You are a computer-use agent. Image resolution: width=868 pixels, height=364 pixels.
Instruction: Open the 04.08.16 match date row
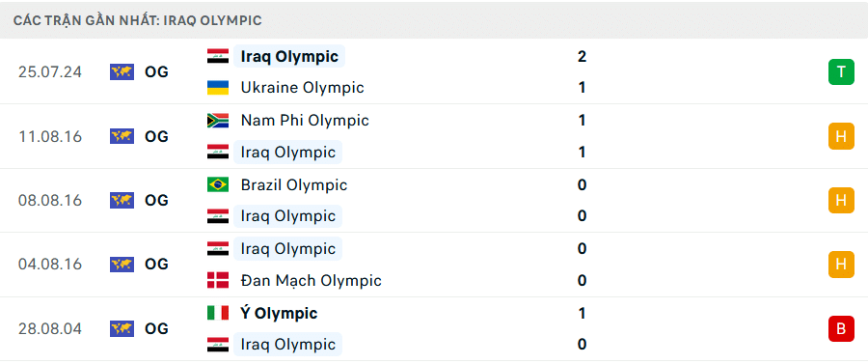pyautogui.click(x=434, y=265)
